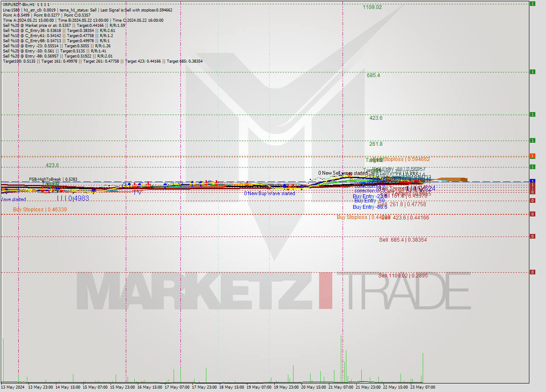Click the '15 May 07:00' date on time axis

click(95, 387)
